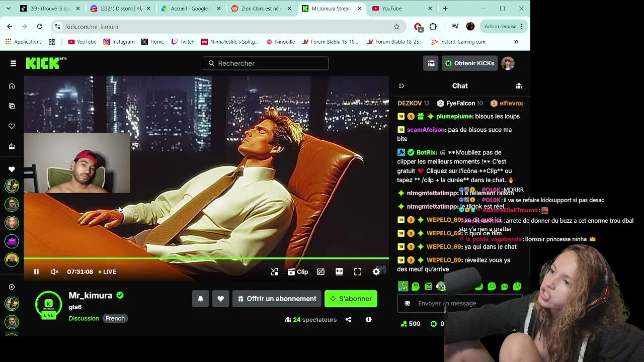Go back in browser history
Viewport: 644px width, 362px height.
point(10,27)
